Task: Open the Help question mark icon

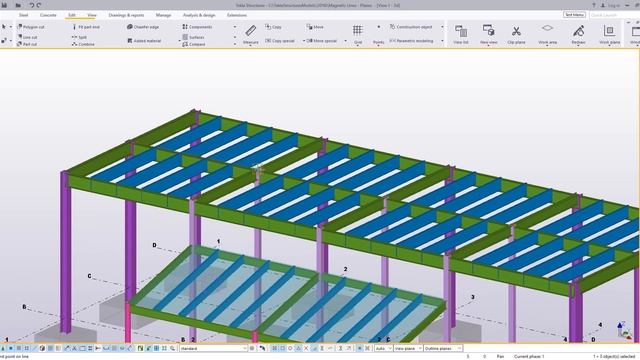Action: tap(593, 5)
